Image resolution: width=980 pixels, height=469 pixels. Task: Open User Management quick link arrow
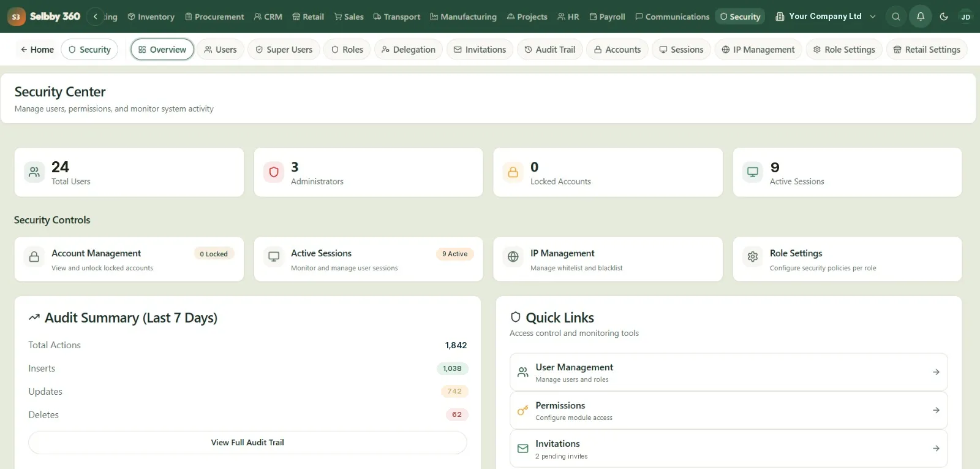[936, 372]
